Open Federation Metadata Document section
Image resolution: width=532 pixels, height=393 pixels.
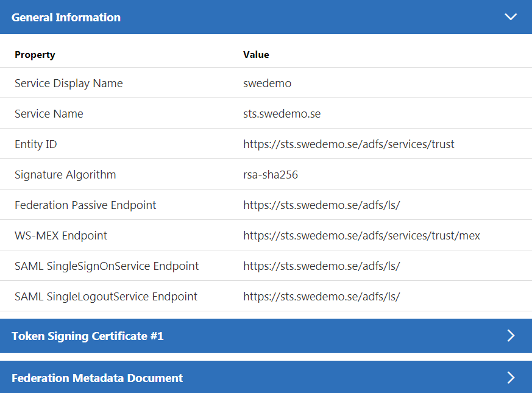tap(98, 378)
